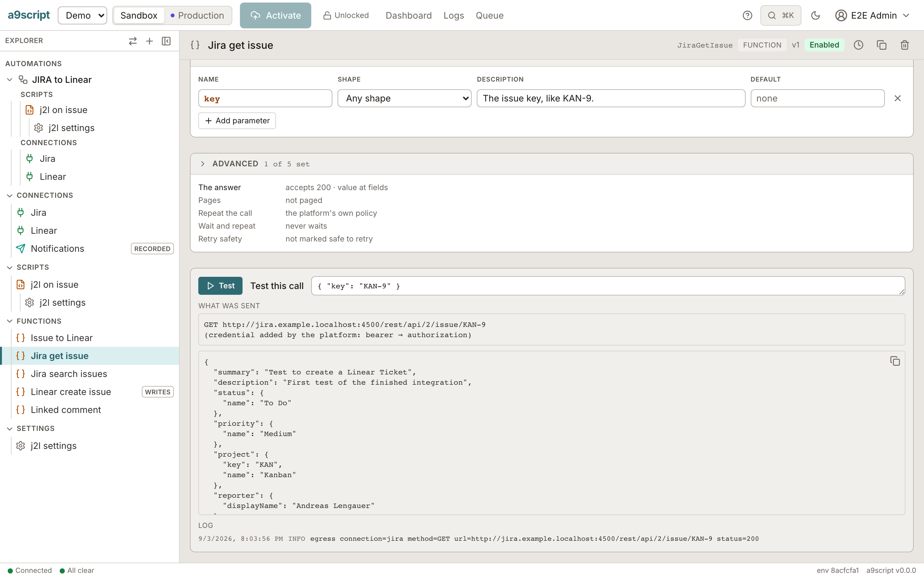
Task: Open the Linked comment function
Action: [66, 409]
